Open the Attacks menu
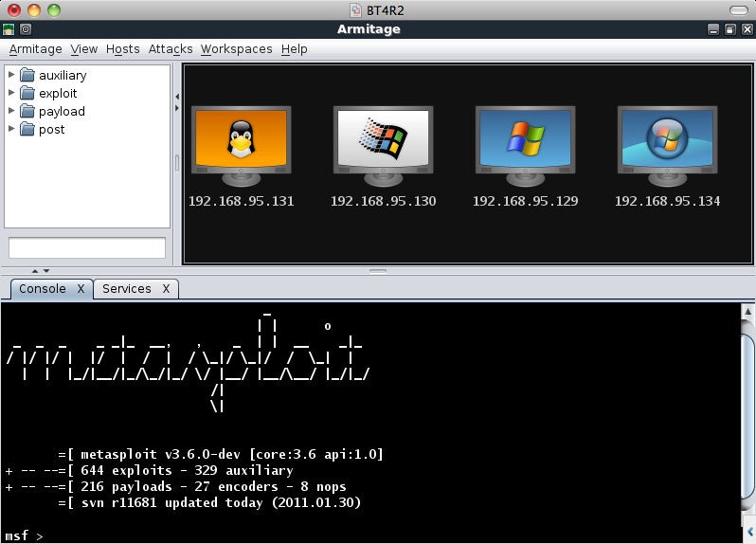 171,48
